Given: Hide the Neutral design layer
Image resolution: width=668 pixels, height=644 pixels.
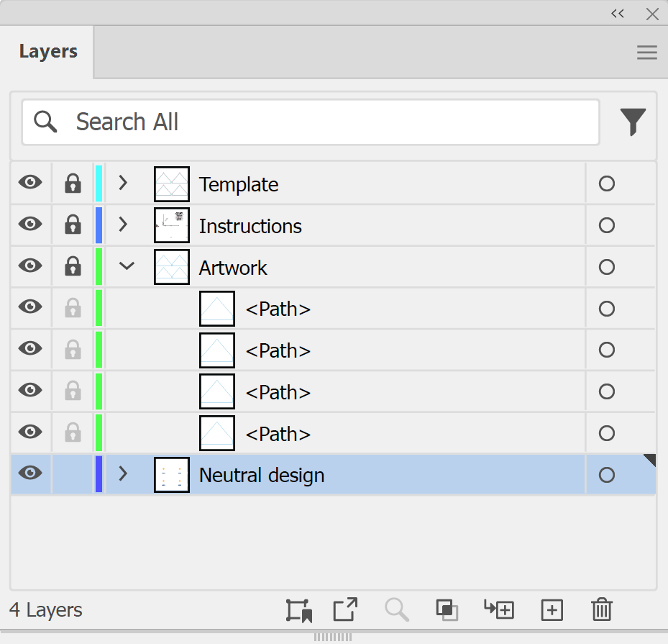Looking at the screenshot, I should pos(30,473).
